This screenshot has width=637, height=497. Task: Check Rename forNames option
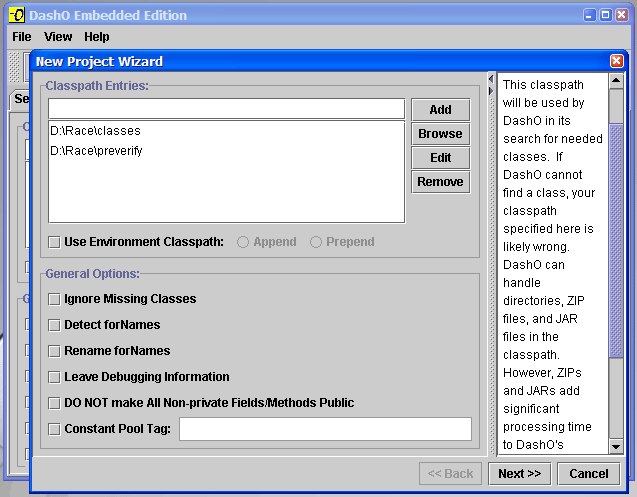tap(54, 352)
